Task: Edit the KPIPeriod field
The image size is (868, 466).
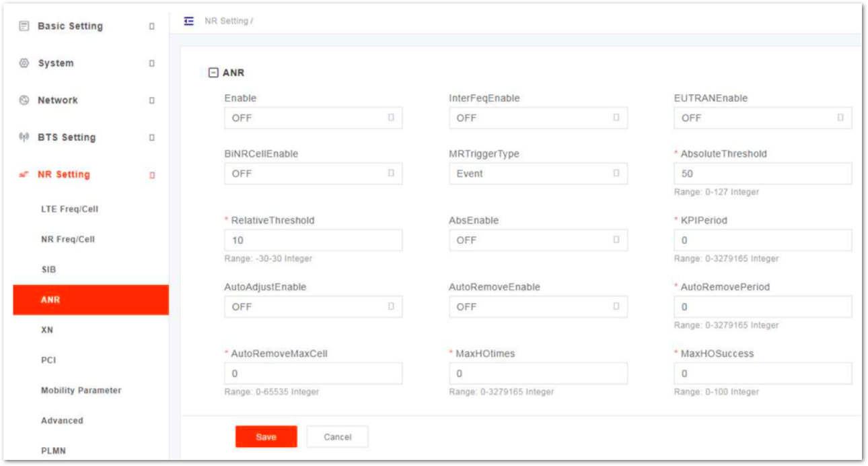Action: (763, 240)
